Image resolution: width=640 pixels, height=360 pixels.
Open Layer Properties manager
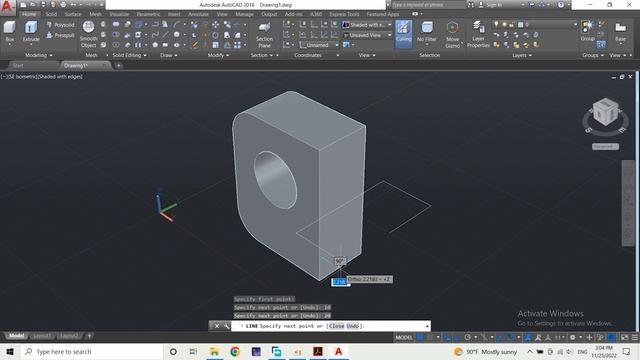coord(478,35)
